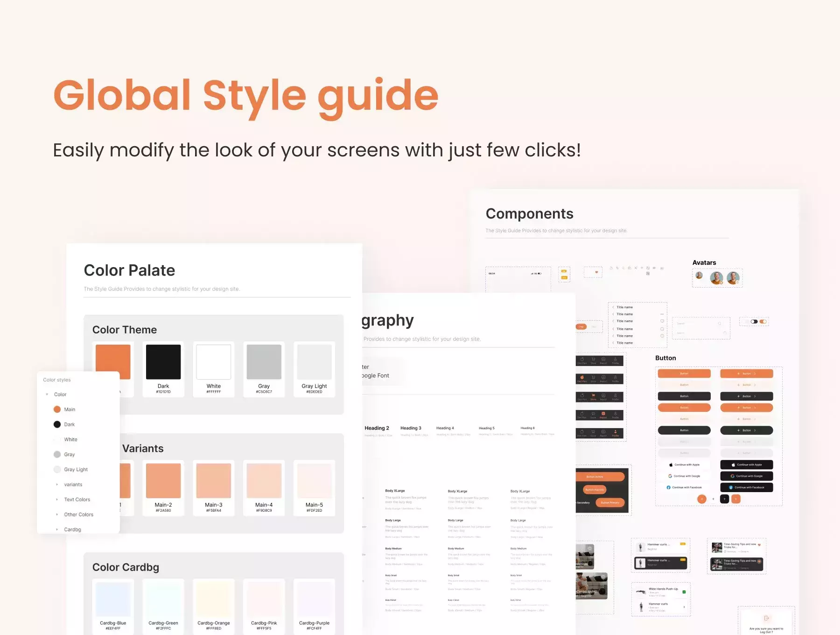This screenshot has width=840, height=635.
Task: Click the Button Active pill on the dark panel
Action: pyautogui.click(x=600, y=477)
